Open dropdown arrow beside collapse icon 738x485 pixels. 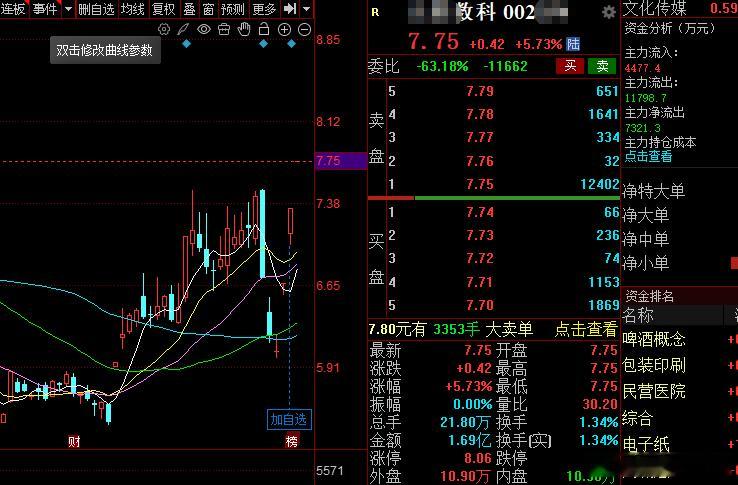[306, 8]
